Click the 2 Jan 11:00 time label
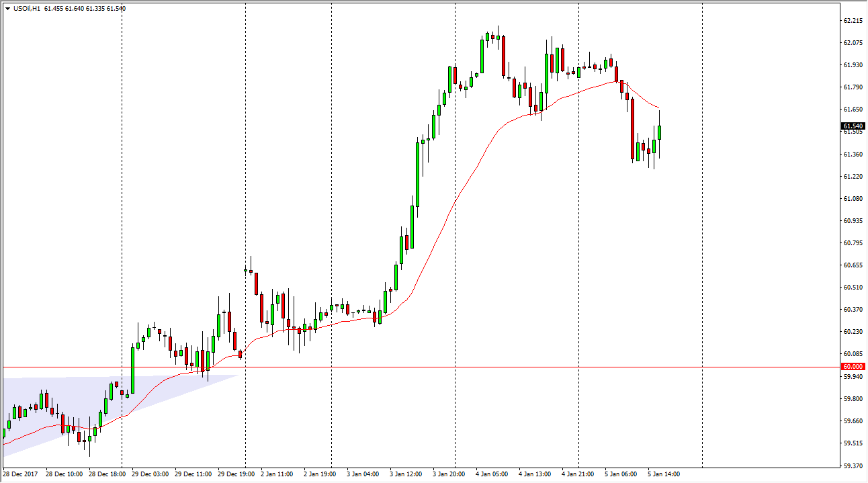The width and height of the screenshot is (868, 483). pos(276,474)
